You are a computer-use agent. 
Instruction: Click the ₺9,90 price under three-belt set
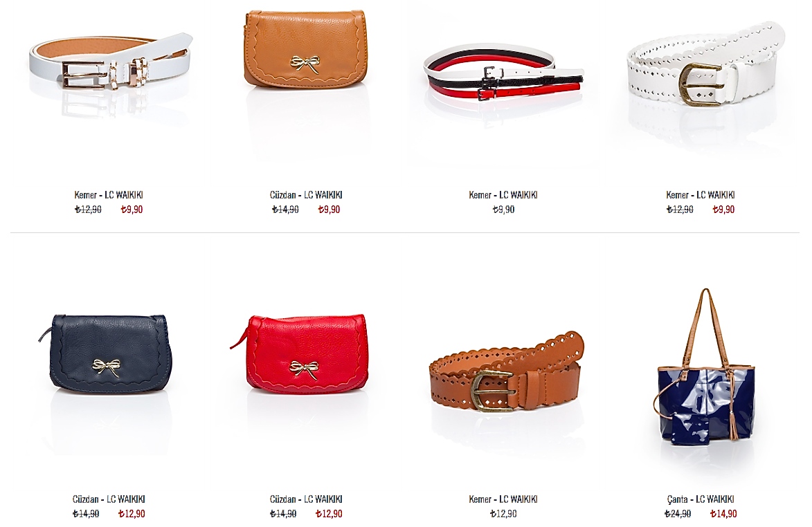click(503, 210)
